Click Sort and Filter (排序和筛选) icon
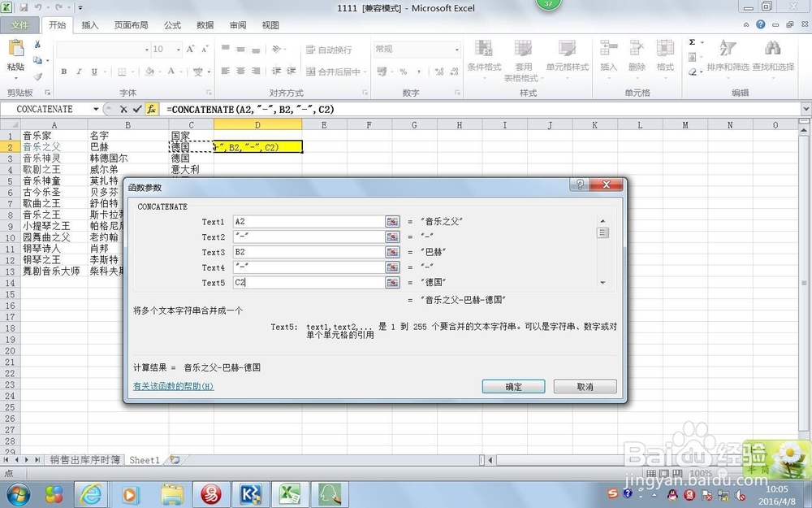 [728, 48]
